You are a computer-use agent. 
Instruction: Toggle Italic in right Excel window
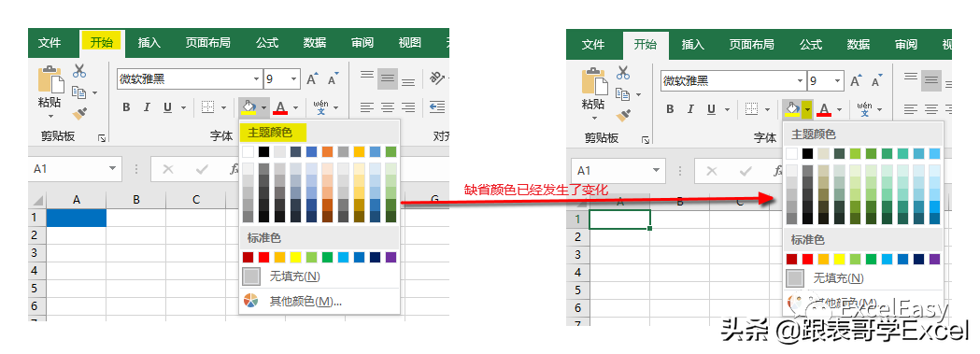[x=690, y=109]
